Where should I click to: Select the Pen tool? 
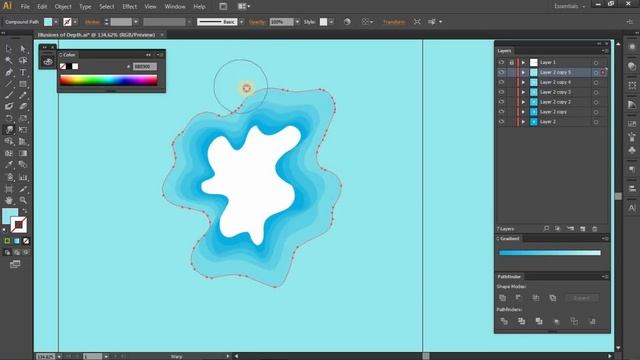click(x=9, y=72)
